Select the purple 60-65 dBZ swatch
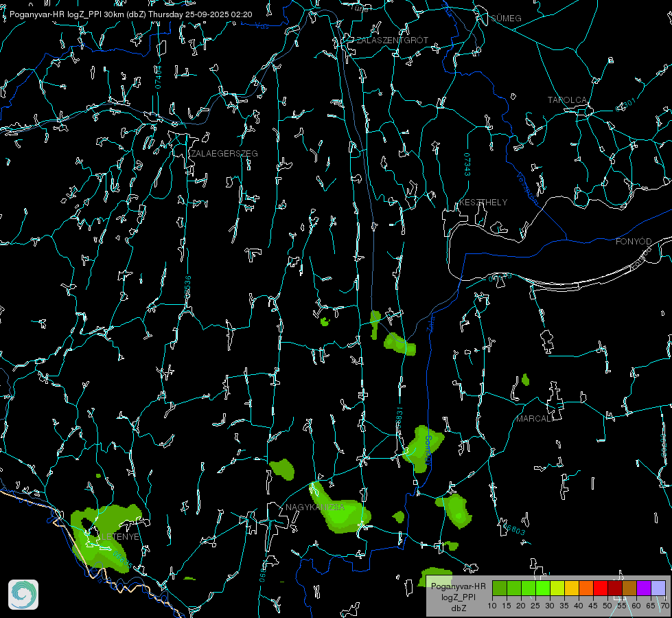Viewport: 672px width, 618px height. (x=644, y=588)
